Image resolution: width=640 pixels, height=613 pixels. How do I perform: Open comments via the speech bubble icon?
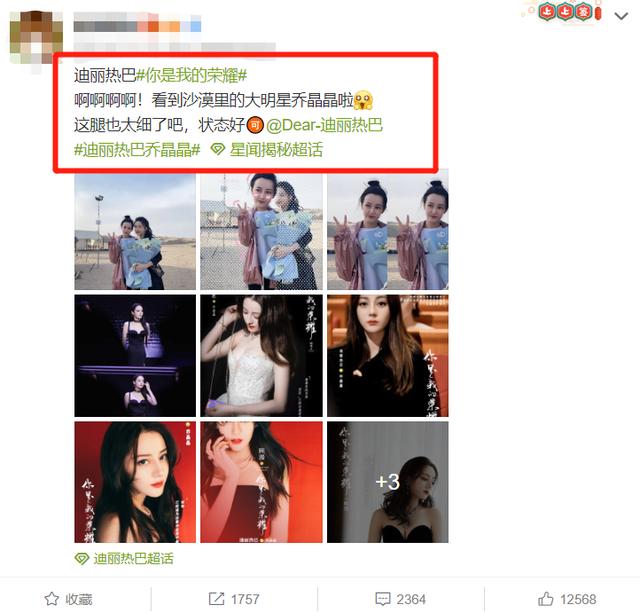click(x=382, y=599)
